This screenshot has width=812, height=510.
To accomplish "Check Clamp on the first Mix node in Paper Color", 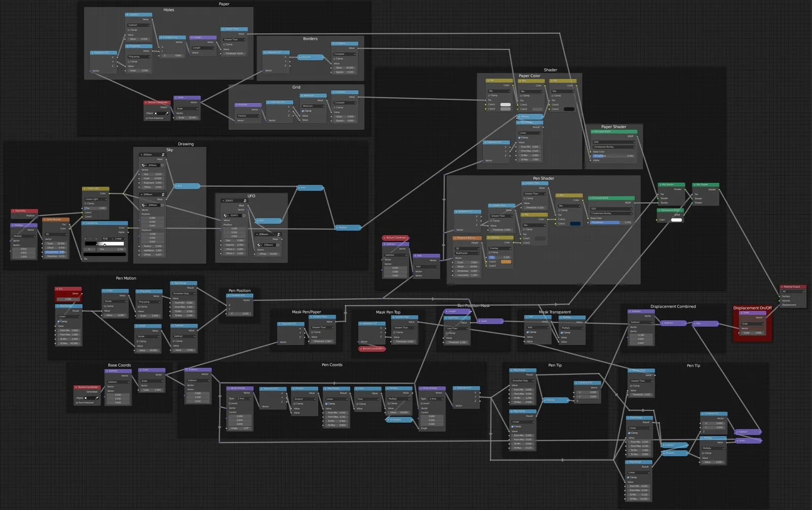I will 489,95.
